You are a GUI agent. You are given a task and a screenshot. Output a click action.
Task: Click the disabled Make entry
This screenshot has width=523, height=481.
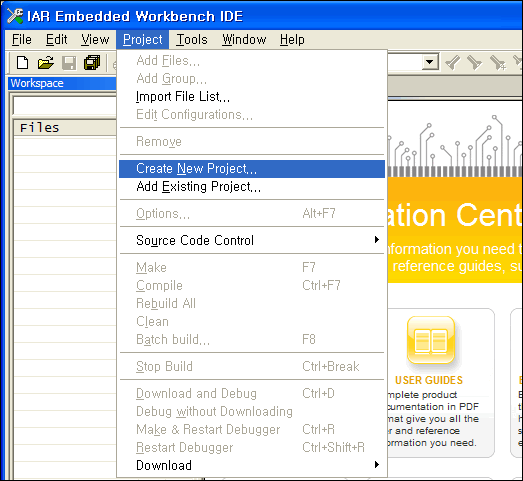252,268
